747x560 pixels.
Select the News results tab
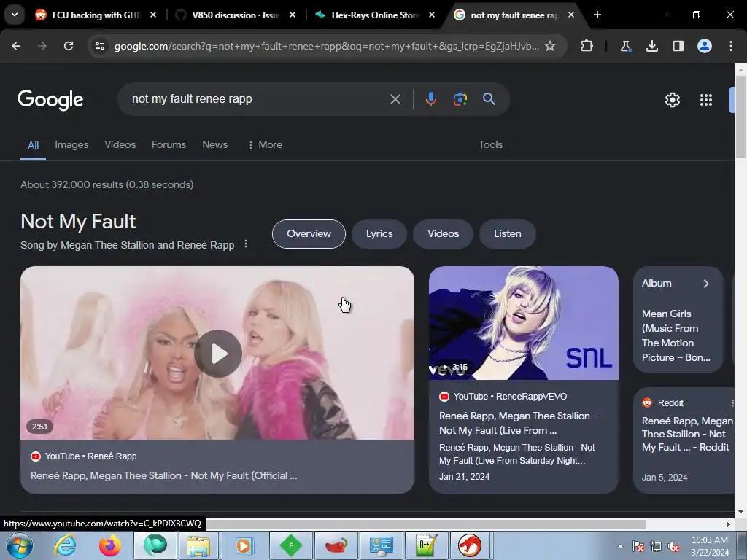click(x=215, y=144)
